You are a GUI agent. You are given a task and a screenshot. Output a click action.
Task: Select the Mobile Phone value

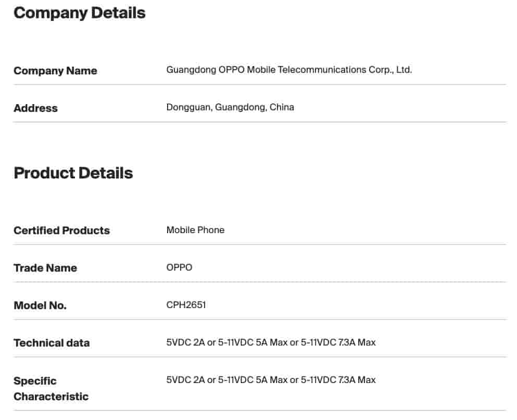pyautogui.click(x=195, y=230)
